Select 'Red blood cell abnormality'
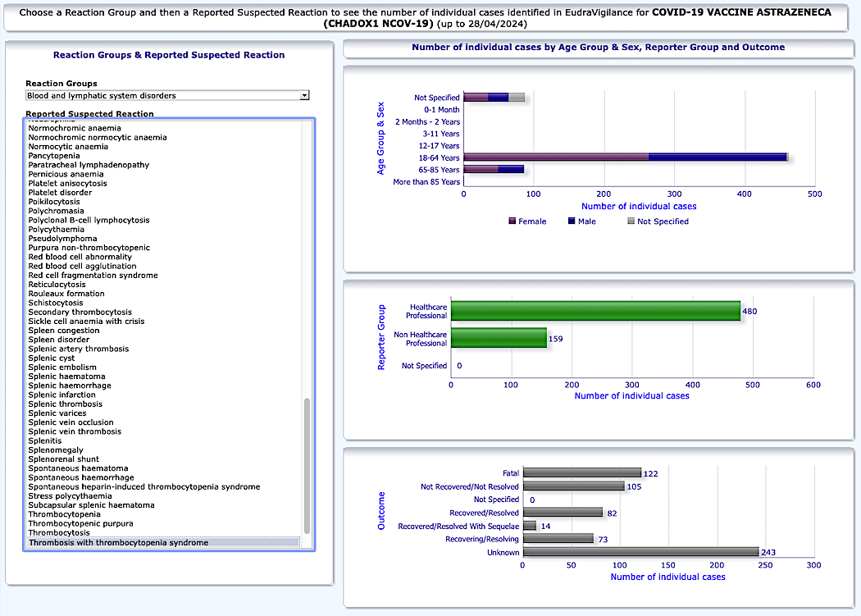 [80, 257]
